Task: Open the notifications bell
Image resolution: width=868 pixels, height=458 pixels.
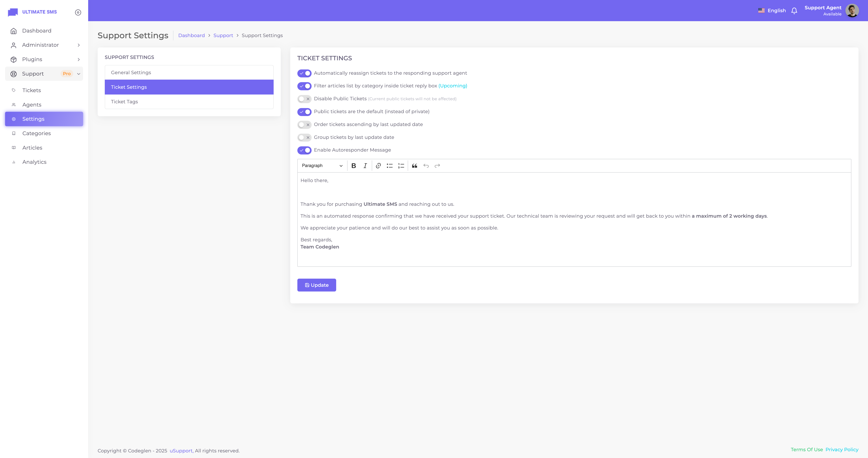Action: (x=794, y=11)
